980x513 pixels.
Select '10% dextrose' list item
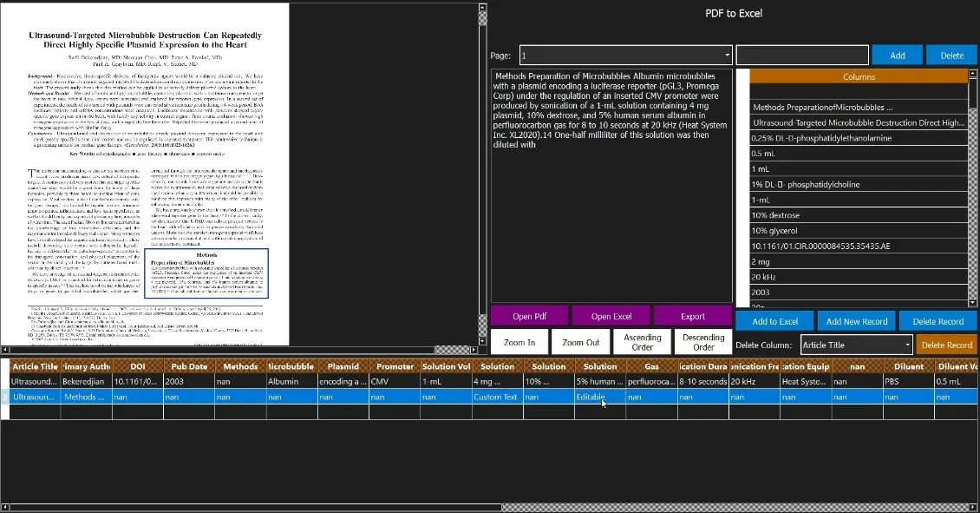coord(859,215)
